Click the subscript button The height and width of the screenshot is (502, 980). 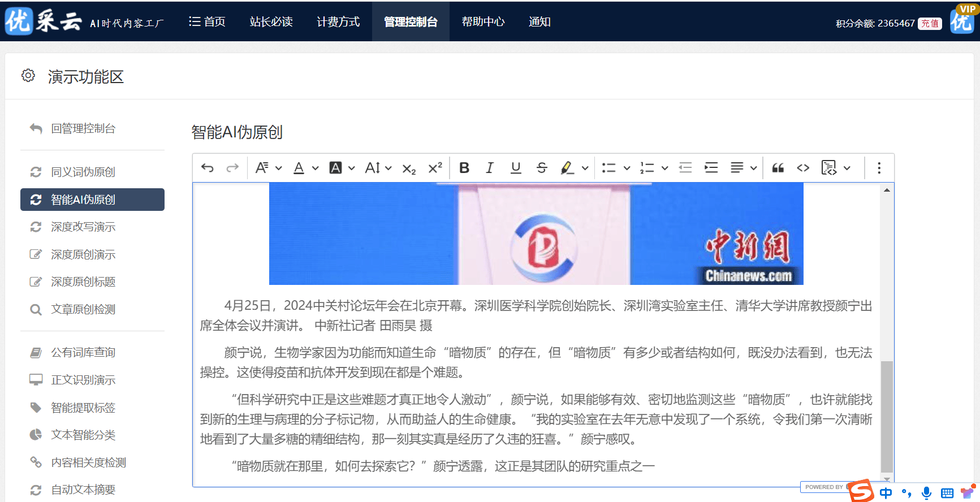point(409,168)
